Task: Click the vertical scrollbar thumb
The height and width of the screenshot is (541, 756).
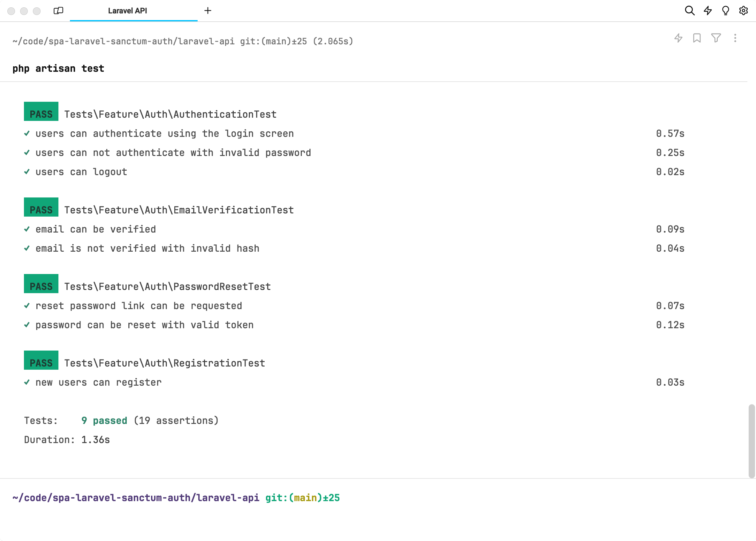Action: (x=751, y=441)
